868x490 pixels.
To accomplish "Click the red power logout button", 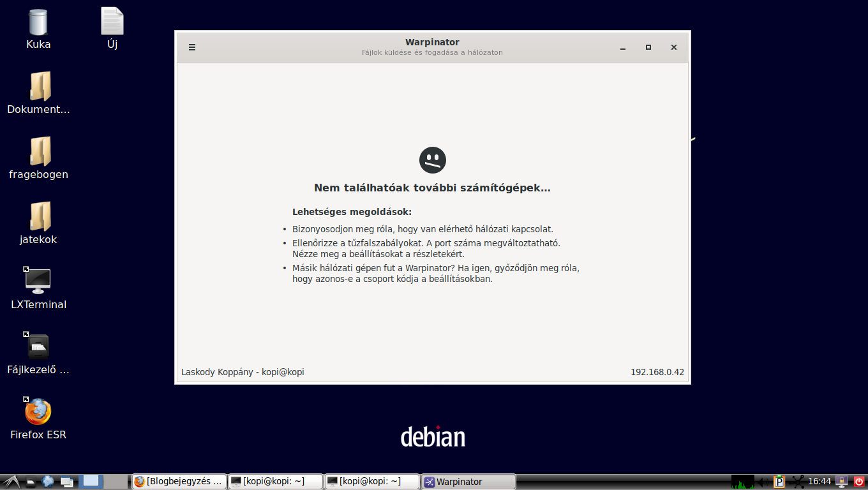I will point(858,482).
